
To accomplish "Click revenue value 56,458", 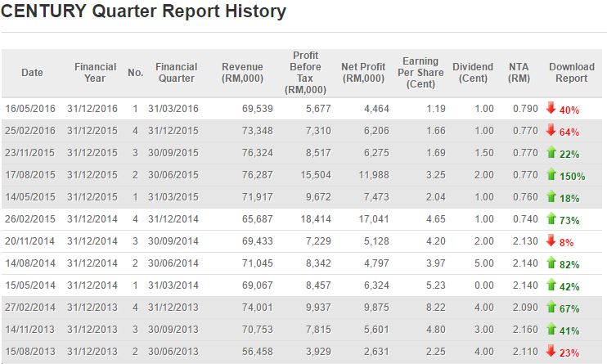I will point(258,351).
